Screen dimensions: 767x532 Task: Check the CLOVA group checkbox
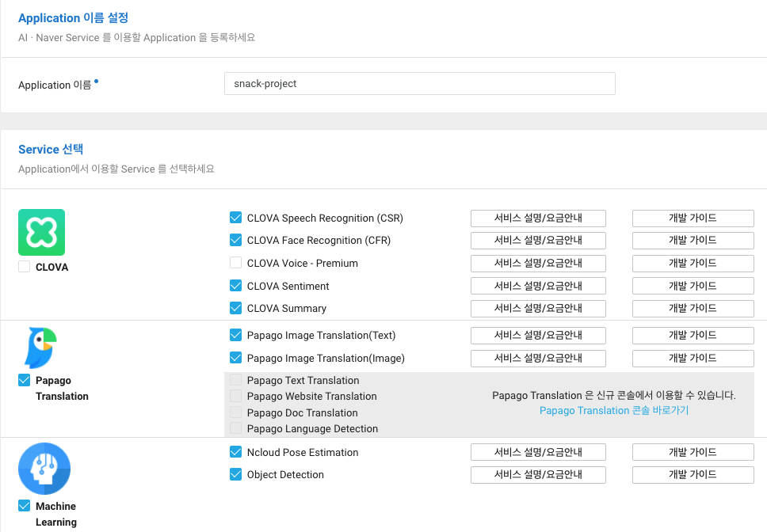[24, 267]
